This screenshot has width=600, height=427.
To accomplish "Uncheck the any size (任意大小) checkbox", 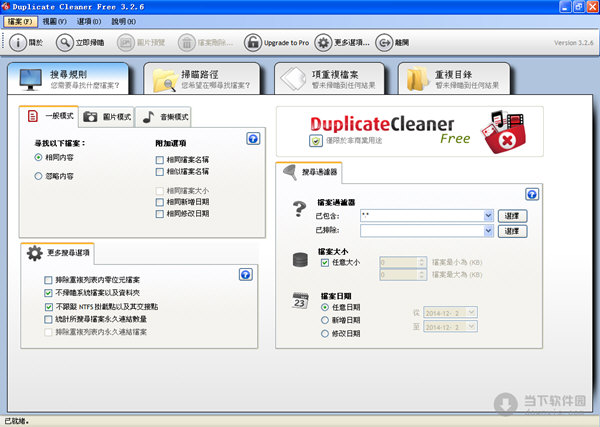I will coord(325,262).
